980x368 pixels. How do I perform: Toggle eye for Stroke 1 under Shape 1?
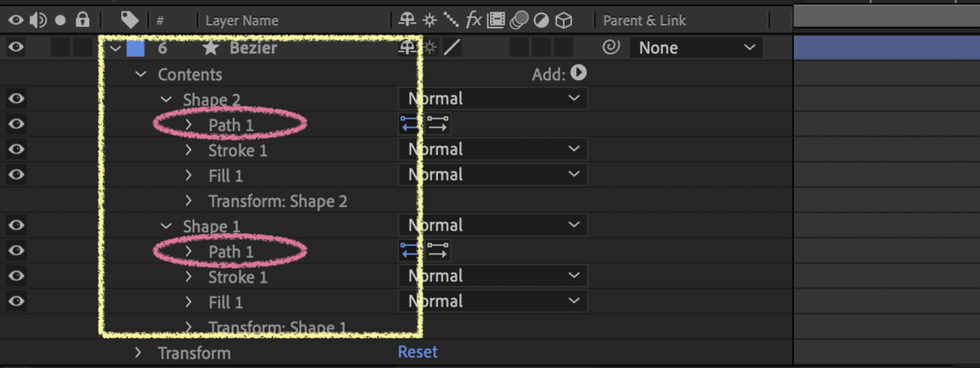(x=16, y=276)
